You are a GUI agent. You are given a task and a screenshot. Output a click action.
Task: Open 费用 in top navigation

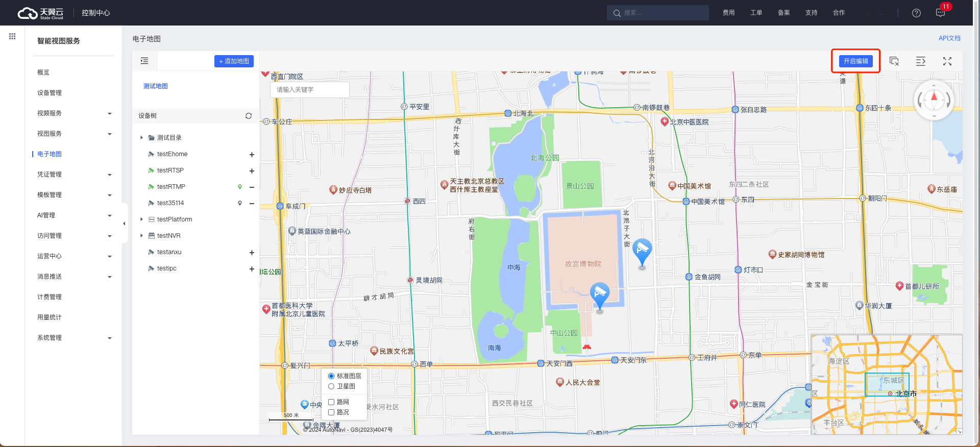pos(728,13)
